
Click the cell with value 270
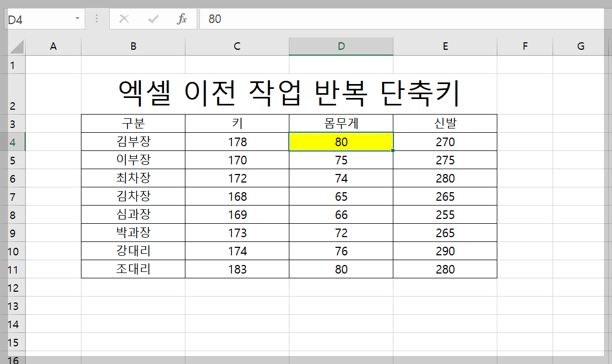(x=445, y=141)
